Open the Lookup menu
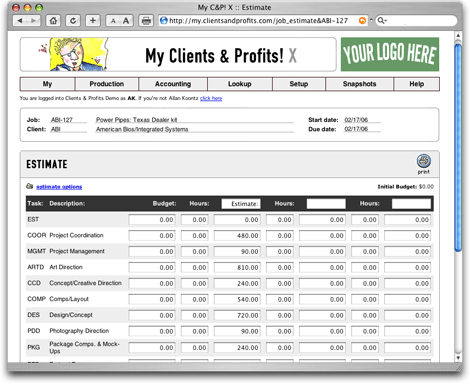This screenshot has height=384, width=470. pyautogui.click(x=240, y=84)
